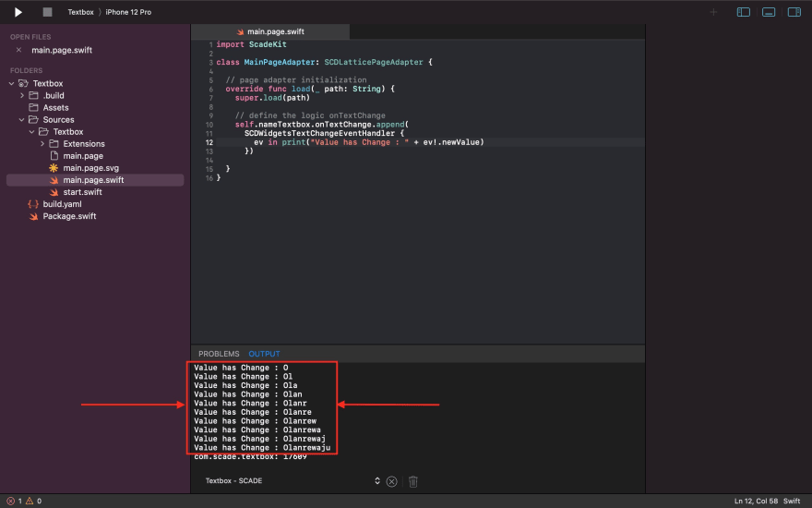Open build.yaml file
The image size is (812, 508).
point(62,204)
